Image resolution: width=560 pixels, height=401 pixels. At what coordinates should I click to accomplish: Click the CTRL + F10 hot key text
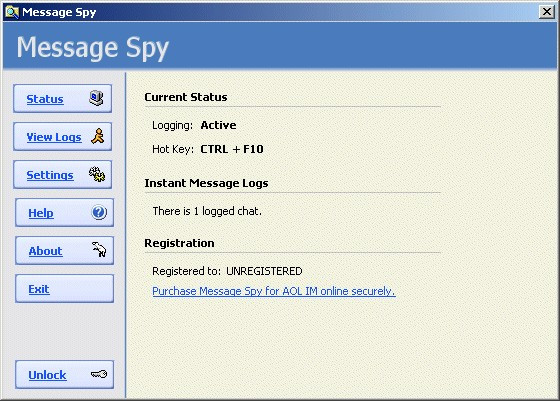point(232,149)
